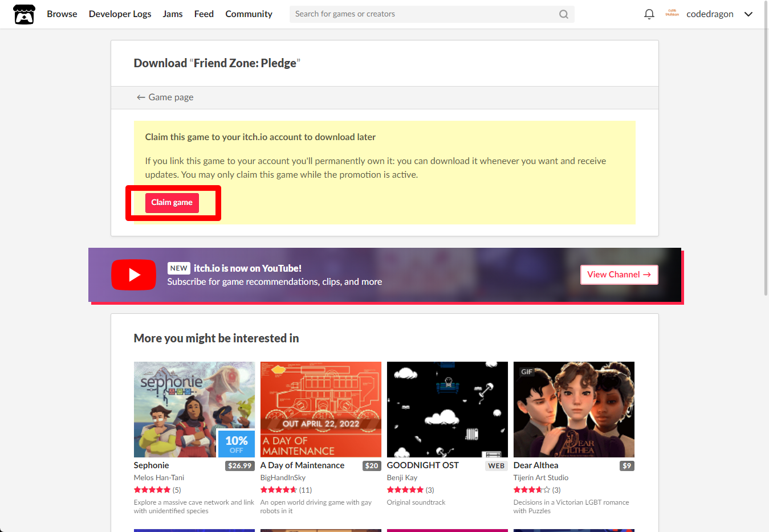Image resolution: width=769 pixels, height=532 pixels.
Task: Click Sephonie's star rating
Action: (152, 490)
